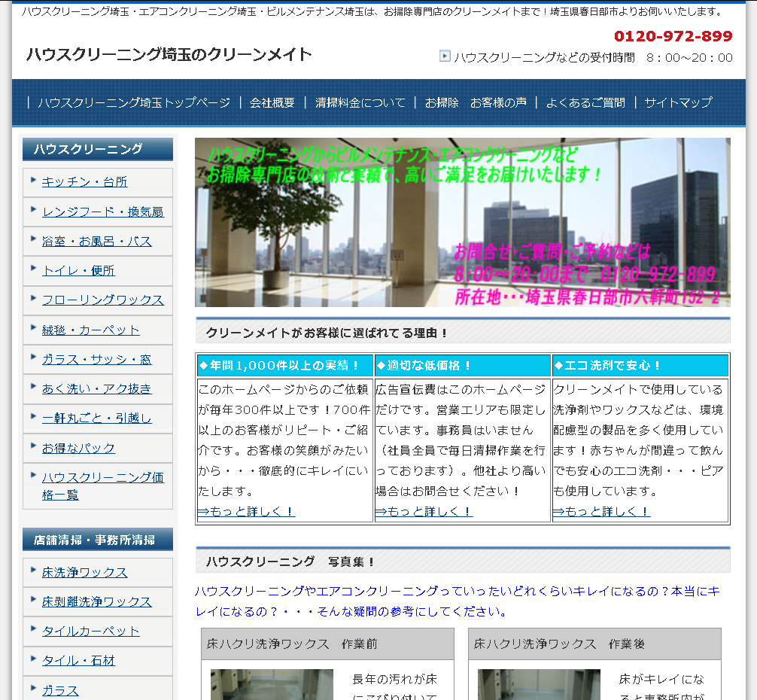Open 絨毯・カーペット sidebar link

tap(91, 330)
